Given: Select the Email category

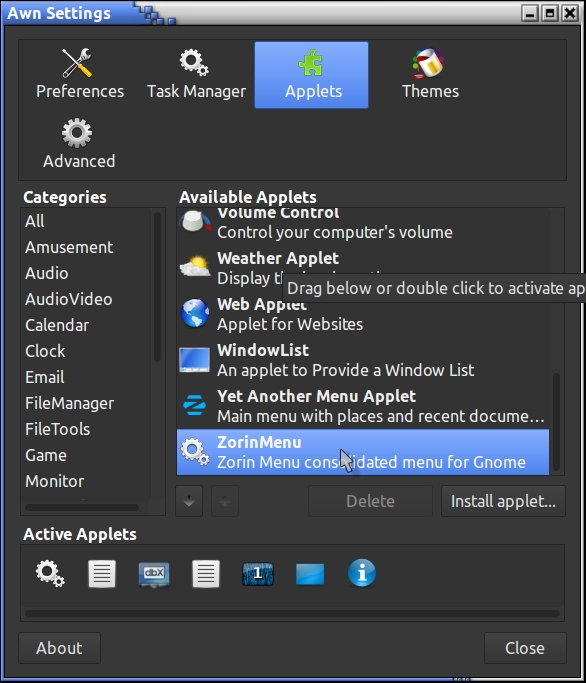Looking at the screenshot, I should tap(44, 377).
